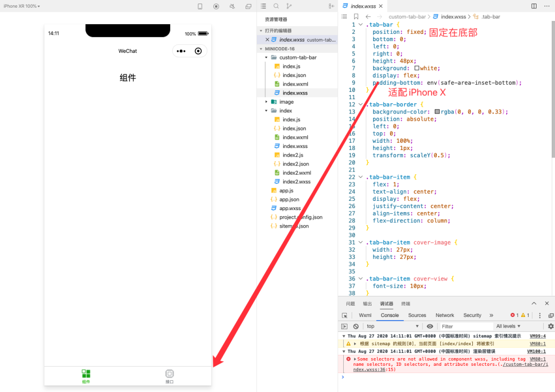Switch to the 输出 panel tab

367,304
